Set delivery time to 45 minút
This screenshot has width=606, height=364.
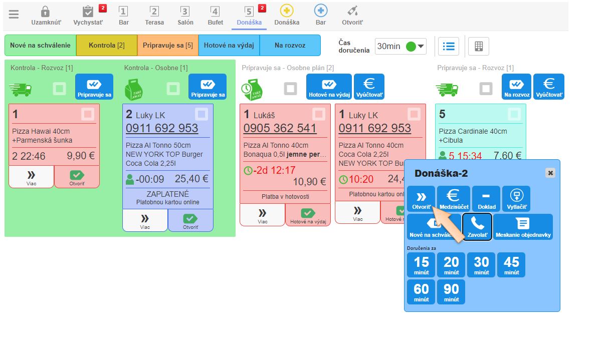(x=511, y=265)
